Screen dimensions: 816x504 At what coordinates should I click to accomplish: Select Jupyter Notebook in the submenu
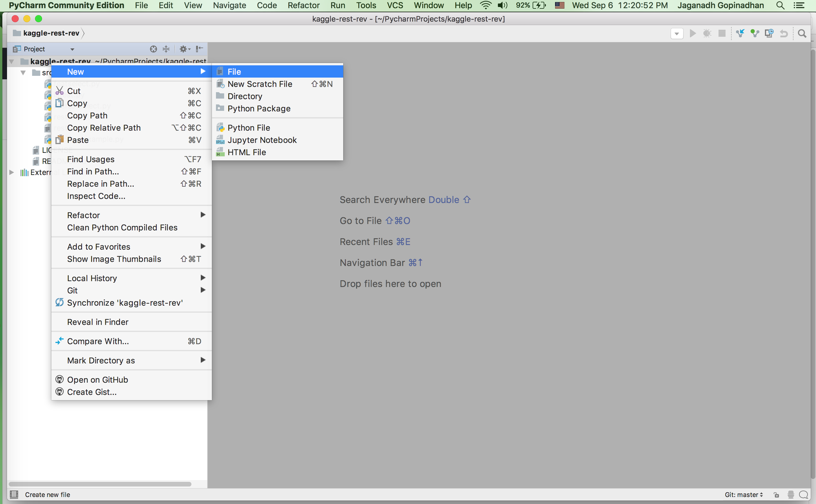click(262, 140)
